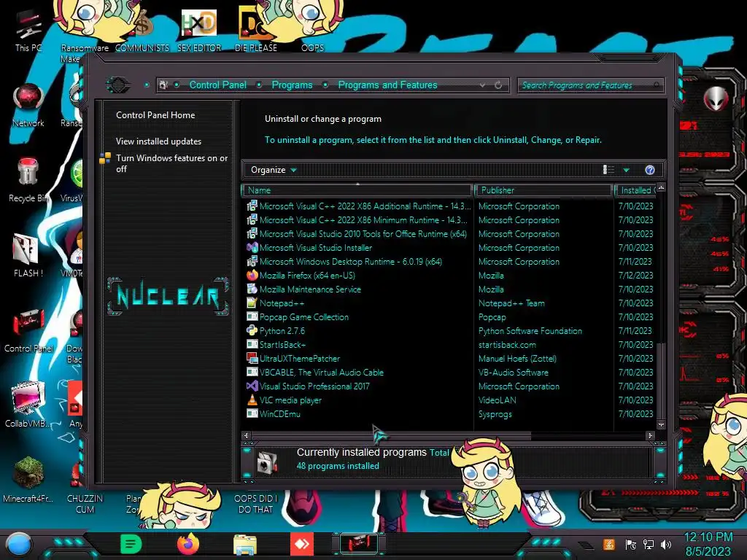
Task: Sort by Installed On column header
Action: [x=635, y=190]
